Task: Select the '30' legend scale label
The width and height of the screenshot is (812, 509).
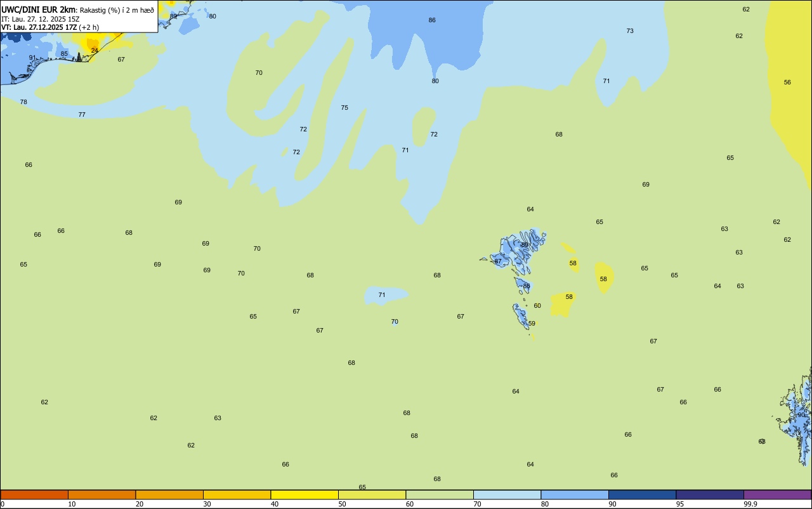Action: coord(207,504)
